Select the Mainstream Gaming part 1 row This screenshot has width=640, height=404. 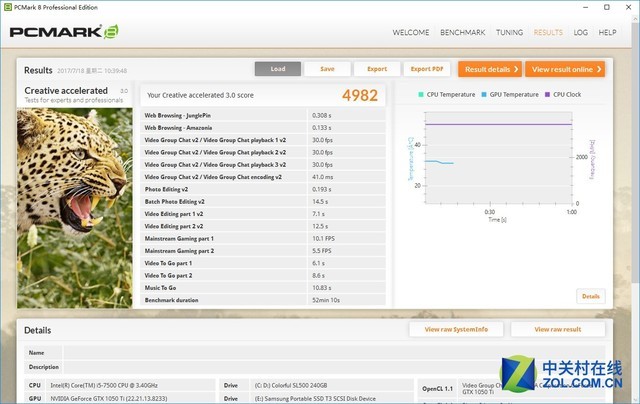click(x=263, y=238)
